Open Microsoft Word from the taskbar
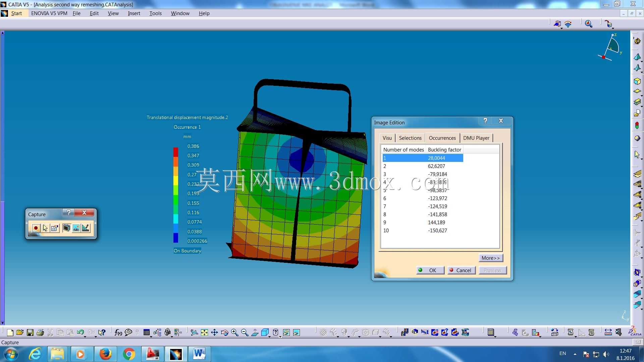 point(199,354)
